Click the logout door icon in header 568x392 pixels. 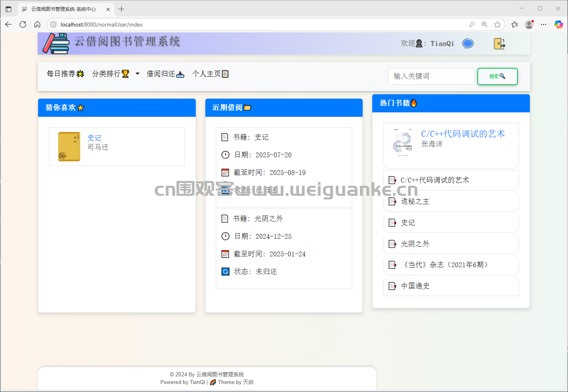pos(499,43)
